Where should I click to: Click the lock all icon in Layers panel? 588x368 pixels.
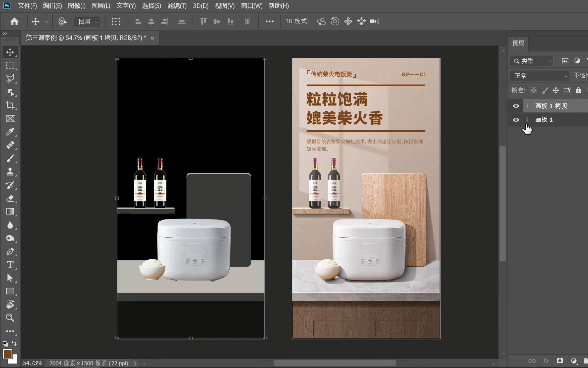pyautogui.click(x=578, y=90)
